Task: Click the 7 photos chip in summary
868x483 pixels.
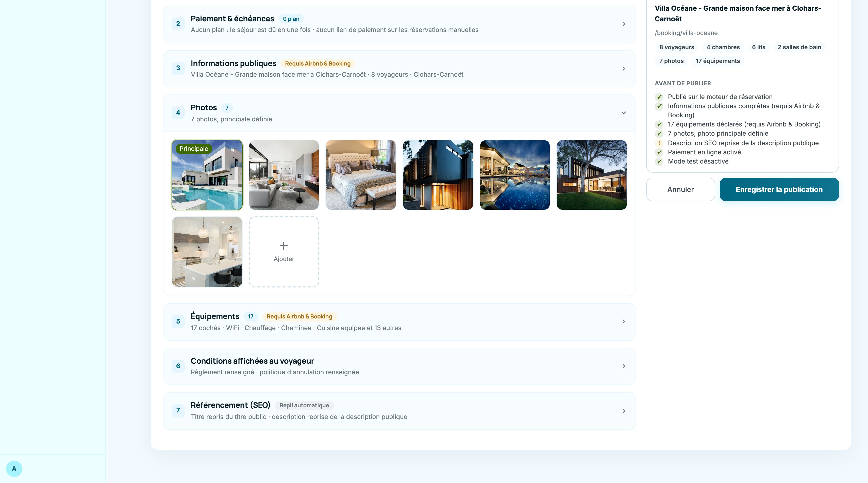Action: coord(671,61)
